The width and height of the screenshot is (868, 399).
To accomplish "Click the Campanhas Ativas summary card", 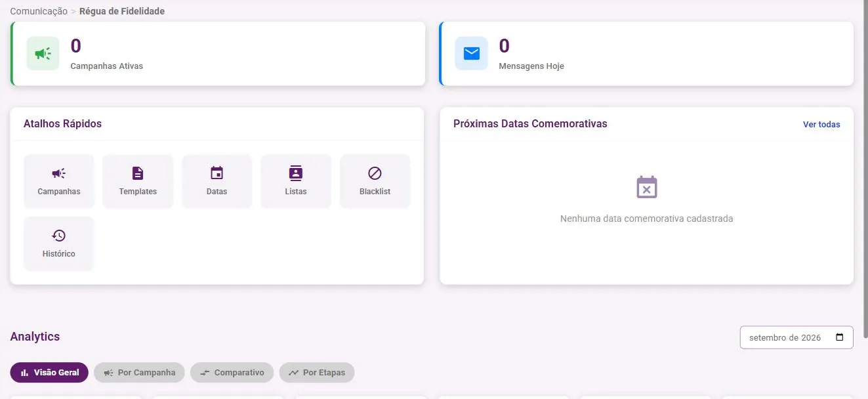I will click(218, 54).
